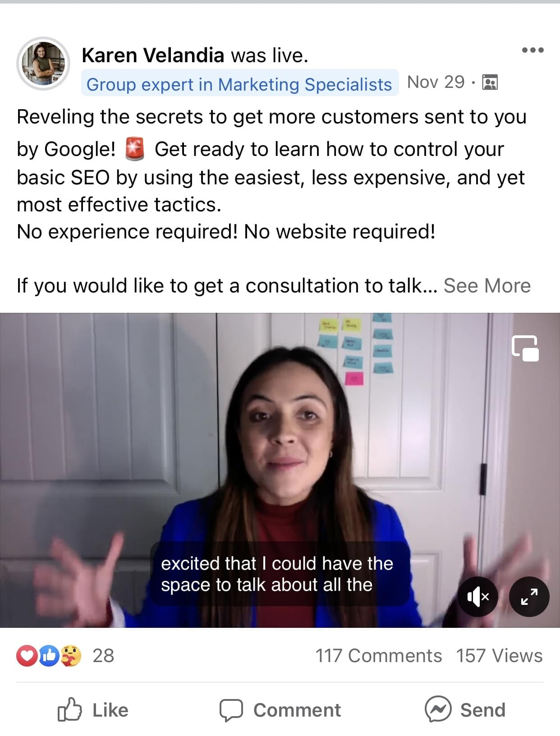The image size is (560, 736).
Task: Open the thumbs-up reaction icon
Action: tap(49, 656)
